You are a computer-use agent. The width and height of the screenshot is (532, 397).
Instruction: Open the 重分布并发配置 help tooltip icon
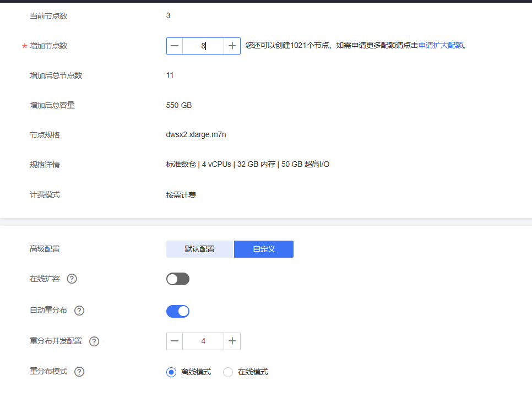point(94,341)
